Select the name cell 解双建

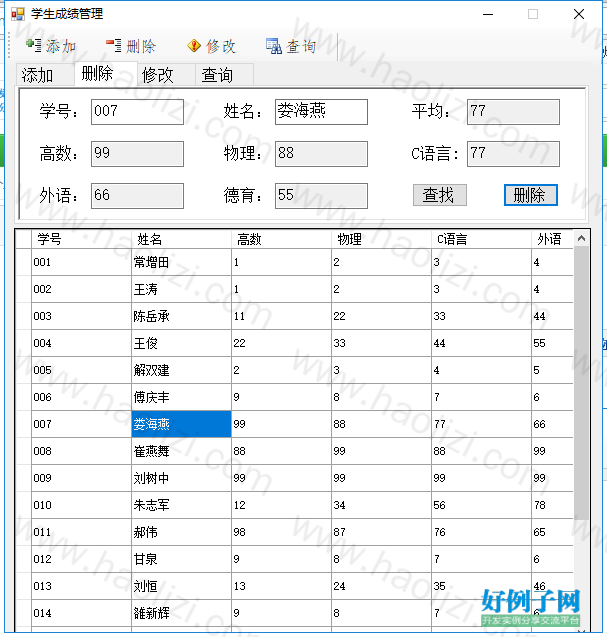coord(181,370)
